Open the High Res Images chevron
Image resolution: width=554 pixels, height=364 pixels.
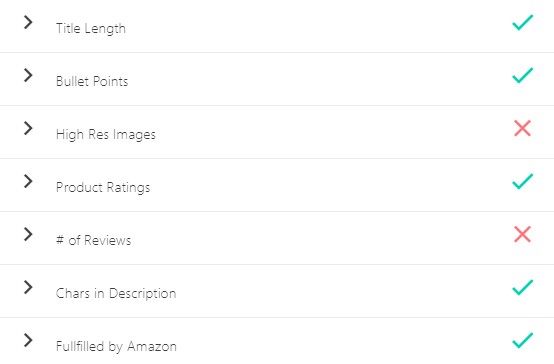(28, 128)
